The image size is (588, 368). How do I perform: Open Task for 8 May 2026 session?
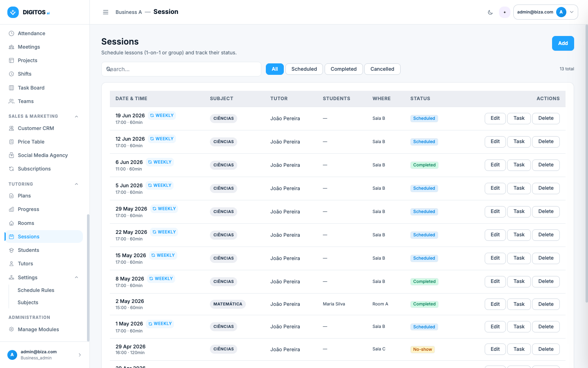(x=519, y=282)
